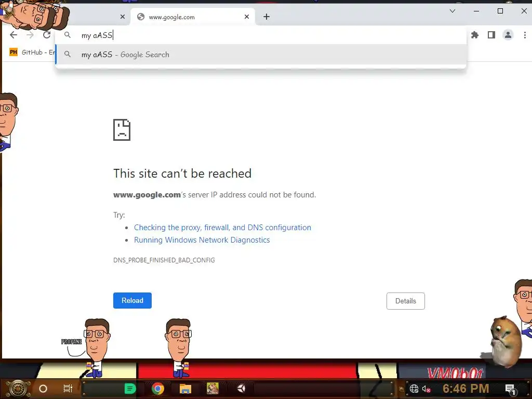Image resolution: width=532 pixels, height=399 pixels.
Task: Open the 6:46 PM clock
Action: 466,389
